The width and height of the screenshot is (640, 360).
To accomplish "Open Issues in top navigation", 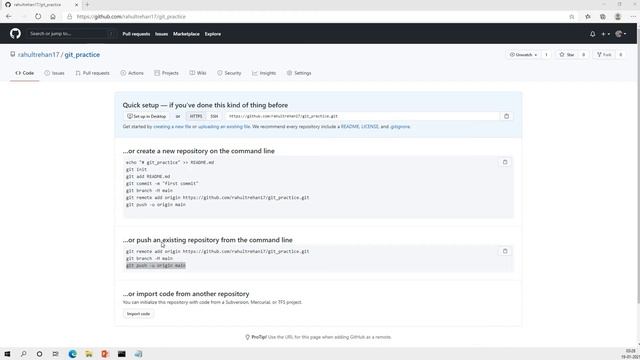I will (x=161, y=34).
